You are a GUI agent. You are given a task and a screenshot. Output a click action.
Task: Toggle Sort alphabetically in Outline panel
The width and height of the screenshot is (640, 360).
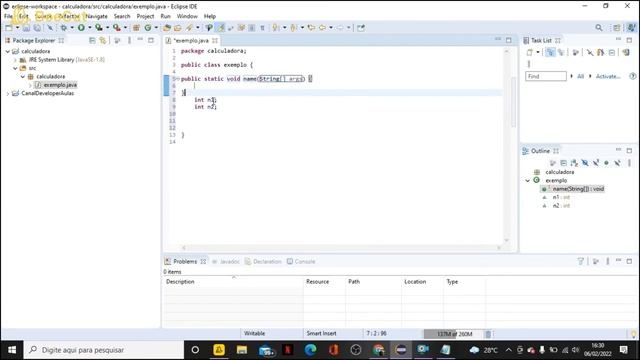574,163
